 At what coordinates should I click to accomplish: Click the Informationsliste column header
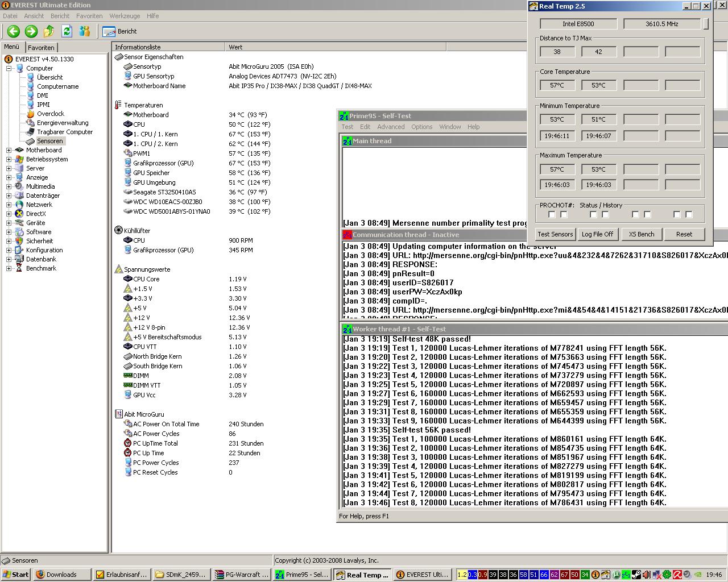169,47
